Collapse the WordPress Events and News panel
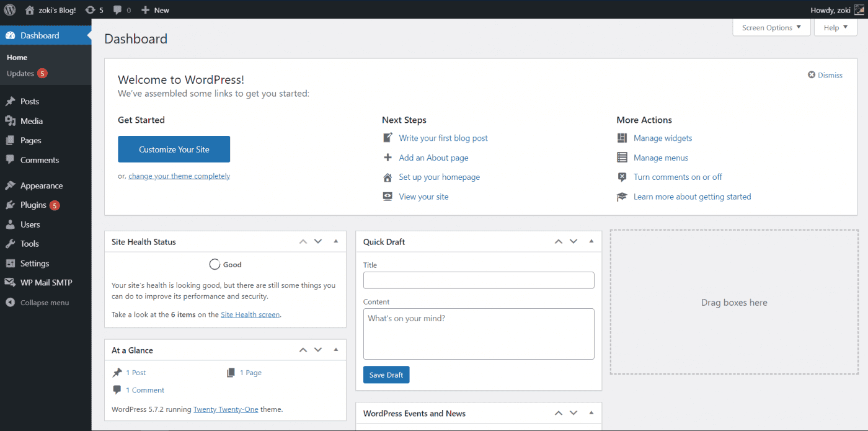Screen dimensions: 868x431 [x=591, y=413]
